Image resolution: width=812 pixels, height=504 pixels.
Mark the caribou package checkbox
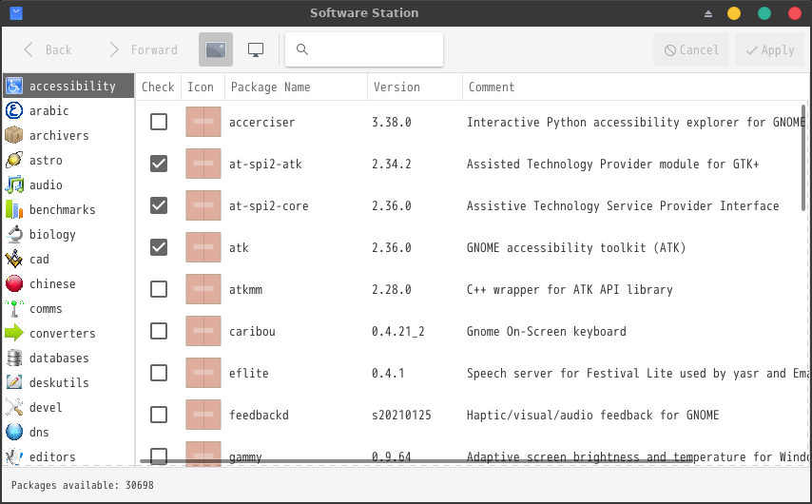point(159,331)
